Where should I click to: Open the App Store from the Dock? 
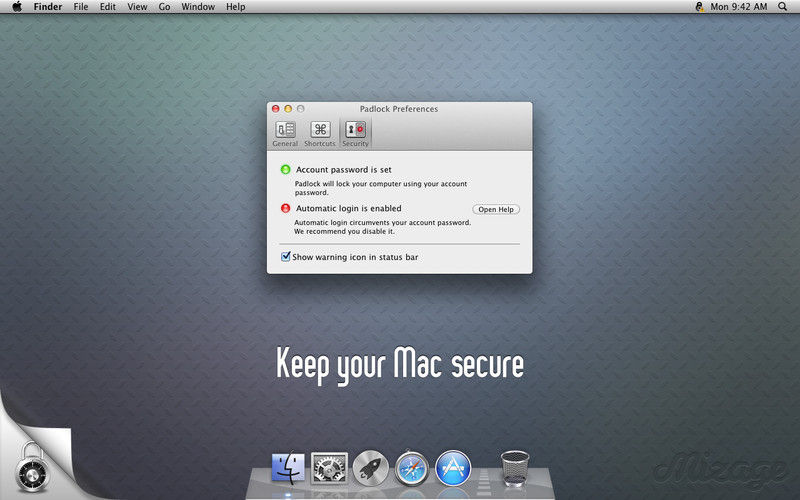[x=453, y=468]
